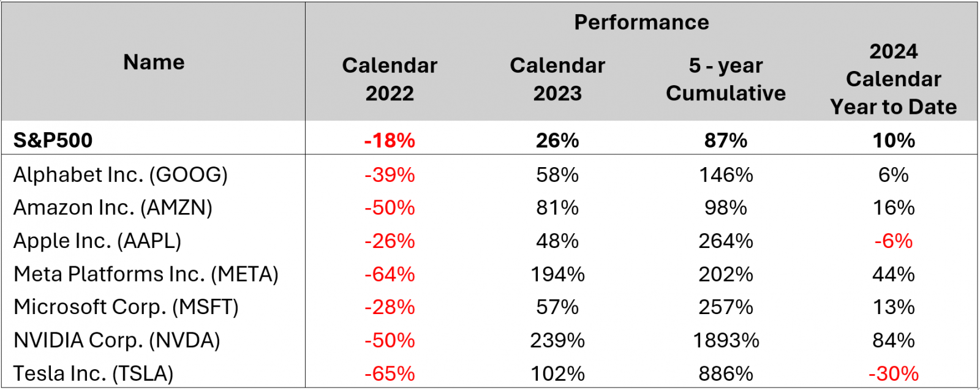The width and height of the screenshot is (980, 390).
Task: Select Apple's -6% year-to-date value
Action: (894, 241)
